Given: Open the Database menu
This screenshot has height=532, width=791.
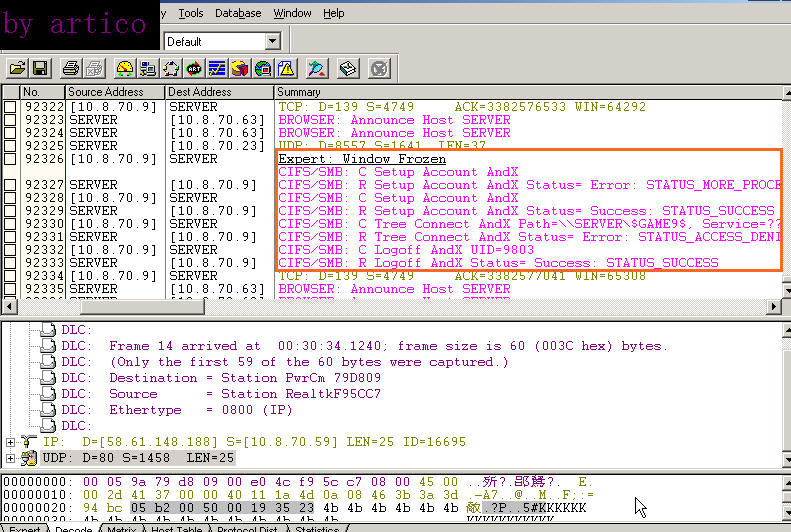Looking at the screenshot, I should click(237, 13).
